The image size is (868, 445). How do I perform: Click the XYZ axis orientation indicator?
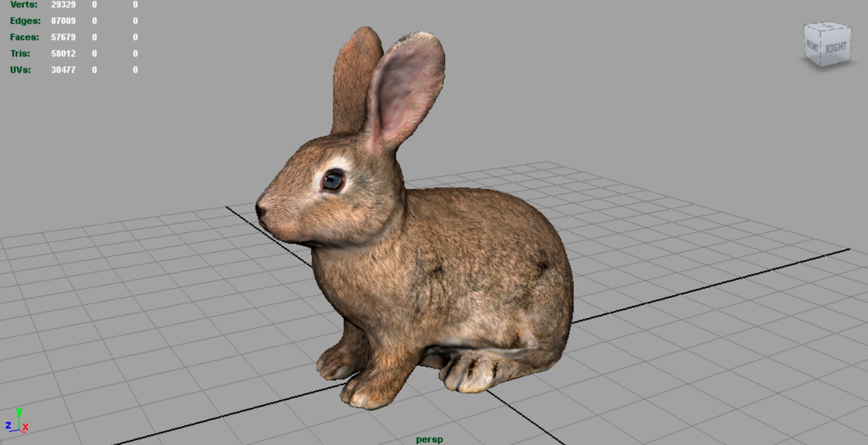point(17,421)
